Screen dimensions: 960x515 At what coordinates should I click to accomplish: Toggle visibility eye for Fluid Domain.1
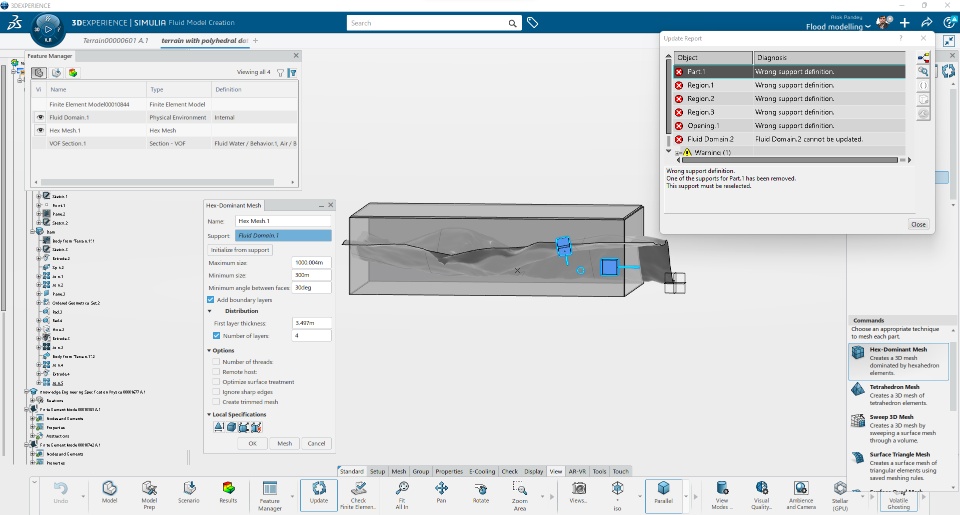point(40,117)
